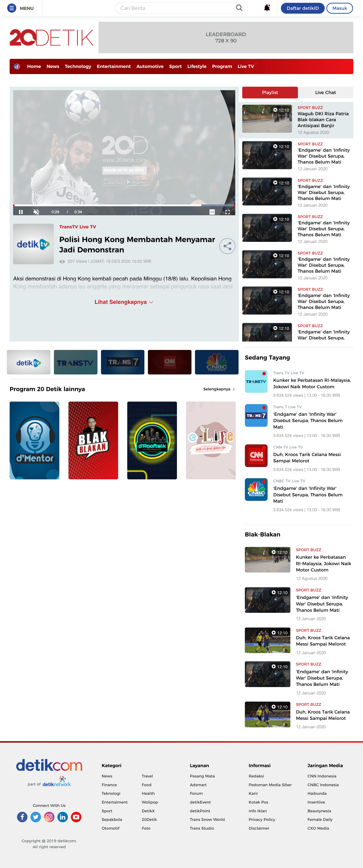Viewport: 363px width, 868px height.
Task: Click the Trans7 channel icon
Action: tap(122, 363)
